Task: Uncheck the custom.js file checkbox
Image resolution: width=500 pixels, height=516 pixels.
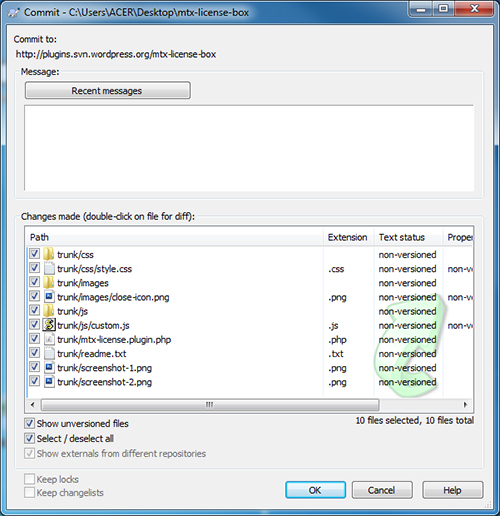Action: click(34, 324)
